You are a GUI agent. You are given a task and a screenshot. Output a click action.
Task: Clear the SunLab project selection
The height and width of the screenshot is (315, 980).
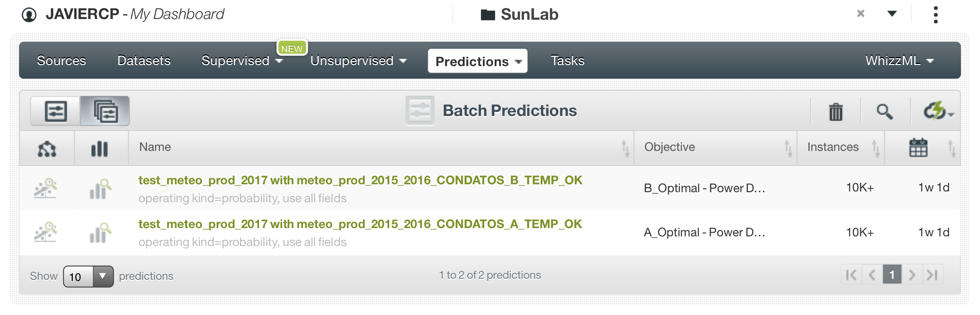pos(861,14)
